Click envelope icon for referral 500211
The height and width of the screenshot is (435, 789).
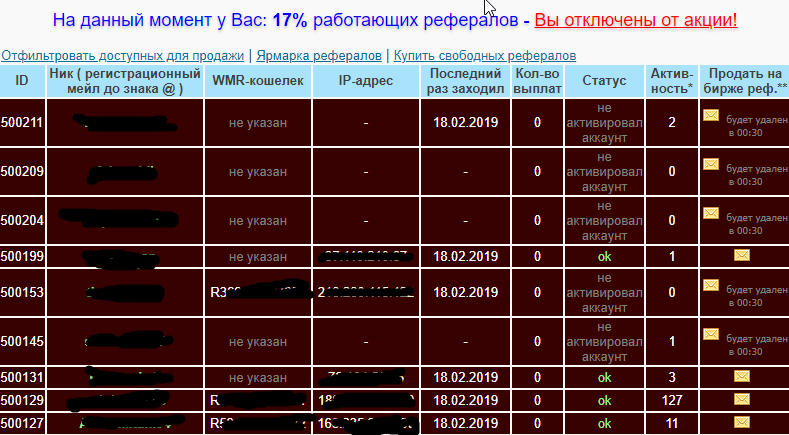711,116
